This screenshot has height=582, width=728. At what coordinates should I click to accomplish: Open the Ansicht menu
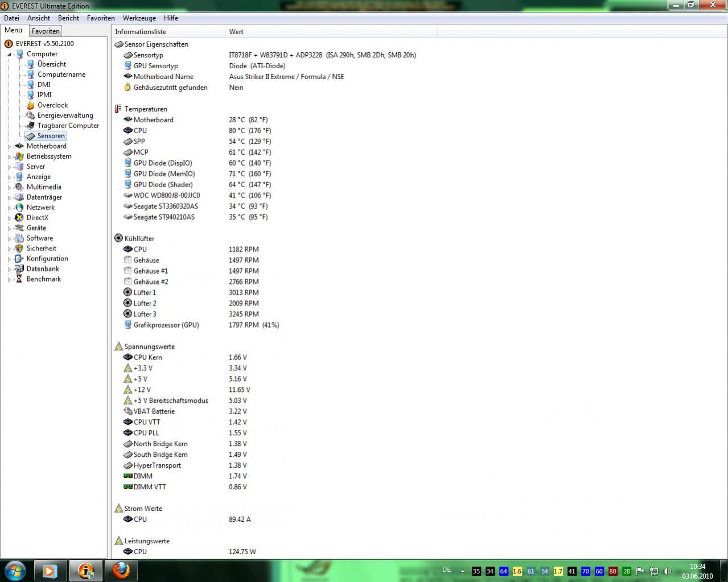coord(38,18)
